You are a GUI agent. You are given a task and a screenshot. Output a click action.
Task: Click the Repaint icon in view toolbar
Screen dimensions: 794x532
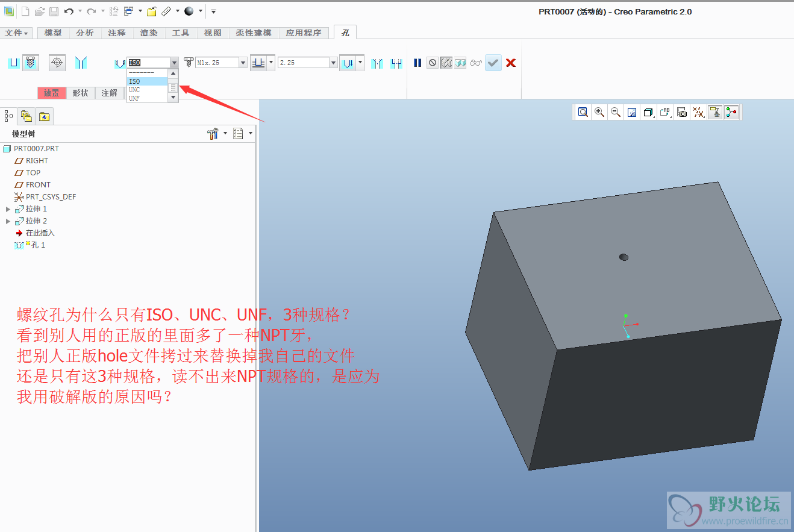[632, 112]
